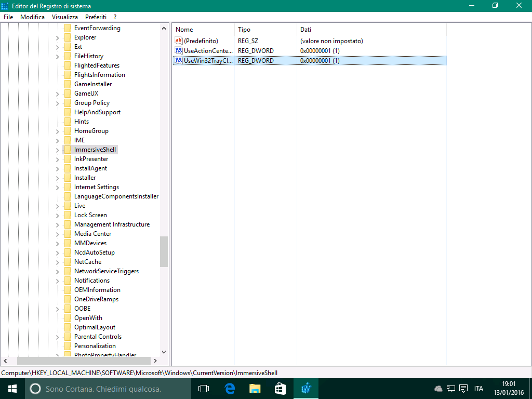Click the tree scroll-up arrow
532x399 pixels.
pos(164,29)
